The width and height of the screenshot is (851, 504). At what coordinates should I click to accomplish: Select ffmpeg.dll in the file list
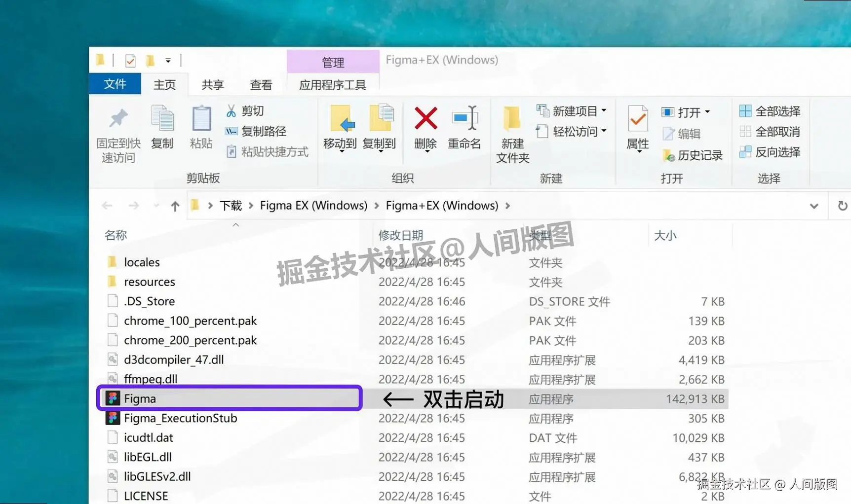tap(151, 379)
